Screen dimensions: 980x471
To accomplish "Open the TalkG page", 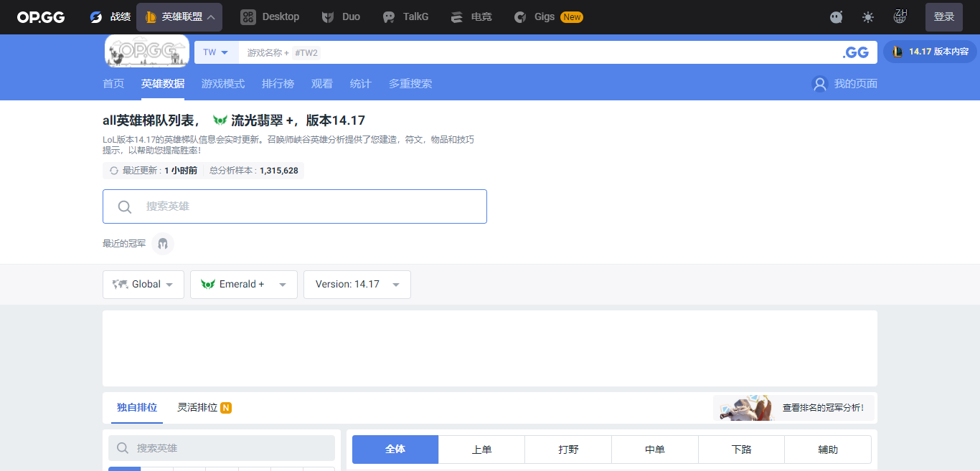I will click(x=405, y=17).
